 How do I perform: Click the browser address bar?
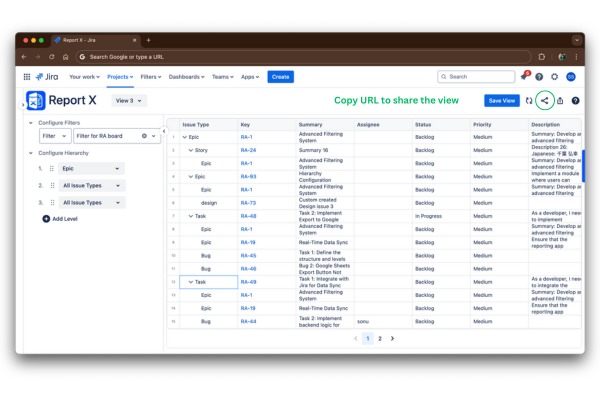[x=303, y=57]
